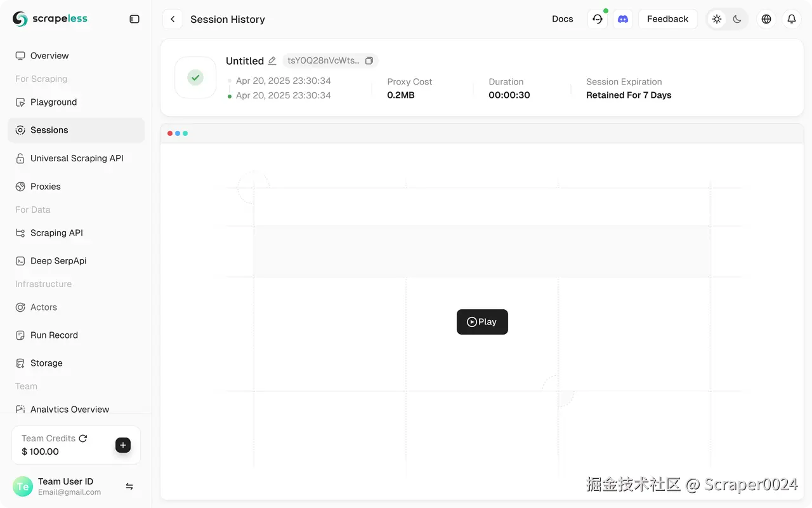This screenshot has height=508, width=812.
Task: Go back with the arrow button
Action: [x=173, y=19]
